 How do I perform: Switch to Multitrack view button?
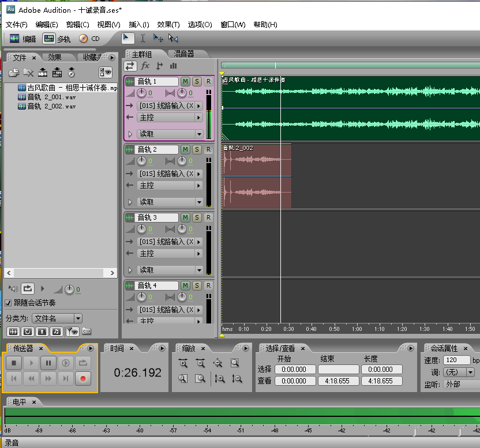49,39
